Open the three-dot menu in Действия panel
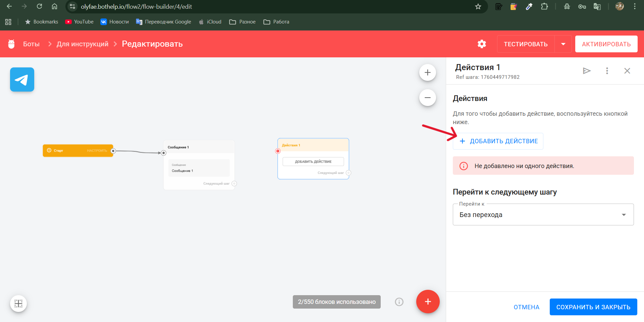 coord(607,71)
